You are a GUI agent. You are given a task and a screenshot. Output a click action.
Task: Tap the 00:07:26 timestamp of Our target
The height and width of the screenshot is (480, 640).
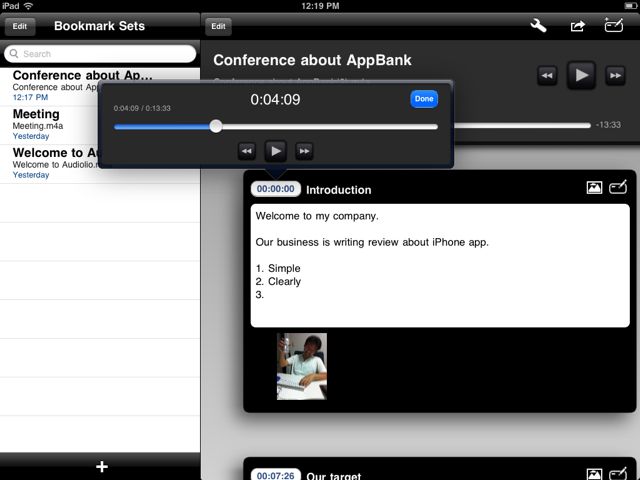[x=276, y=475]
